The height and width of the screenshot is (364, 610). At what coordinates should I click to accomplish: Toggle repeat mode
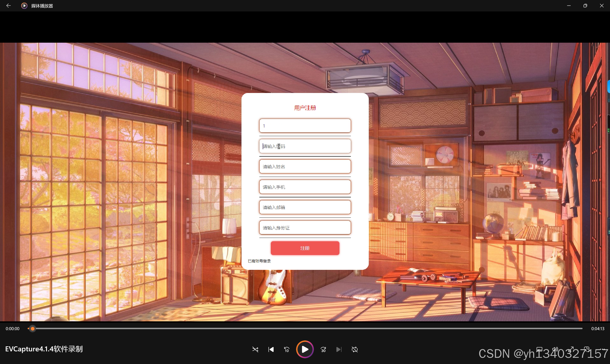click(355, 349)
